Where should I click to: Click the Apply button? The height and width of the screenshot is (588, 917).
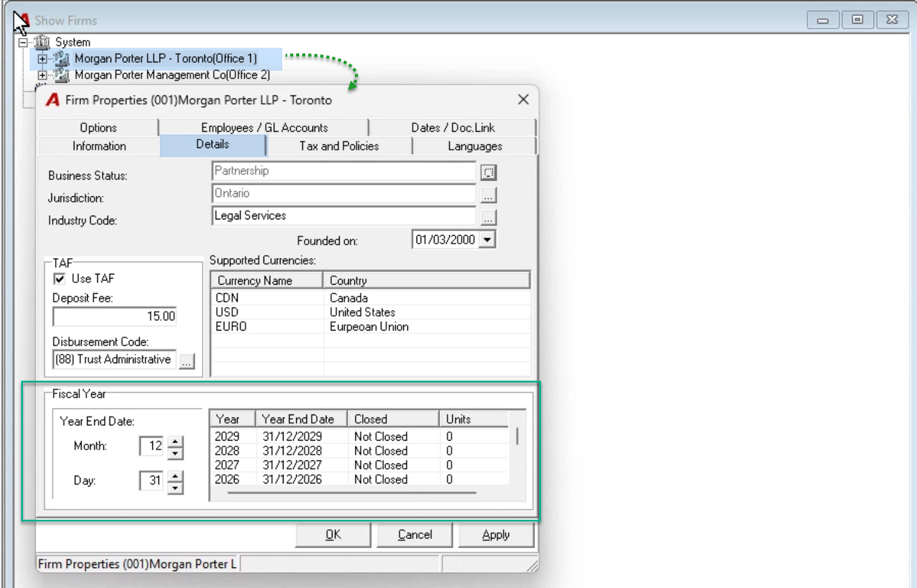[x=496, y=535]
